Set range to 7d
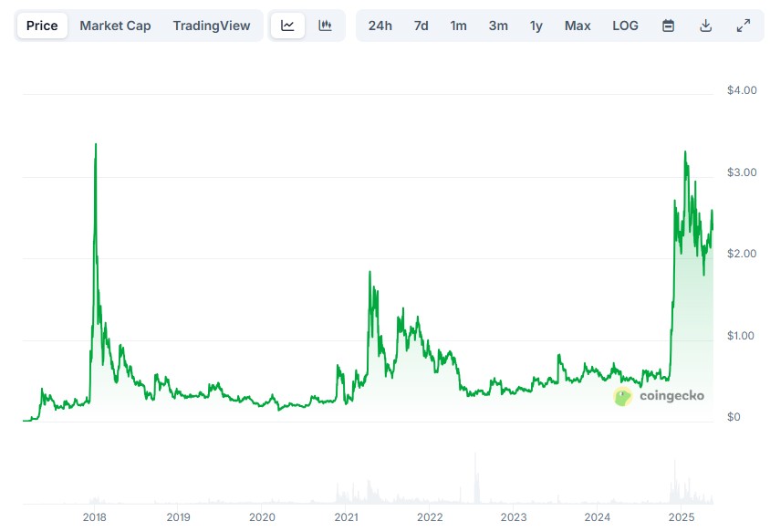770x532 pixels. click(421, 26)
